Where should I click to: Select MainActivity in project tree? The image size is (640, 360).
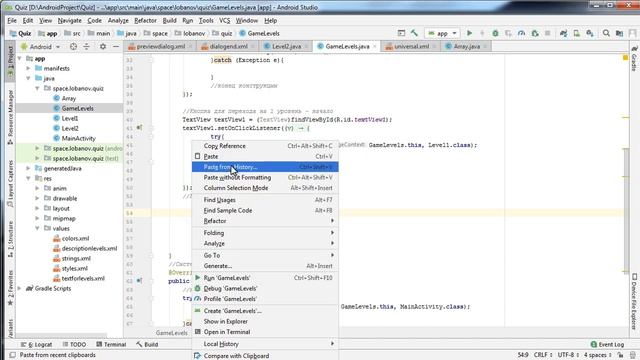click(78, 138)
